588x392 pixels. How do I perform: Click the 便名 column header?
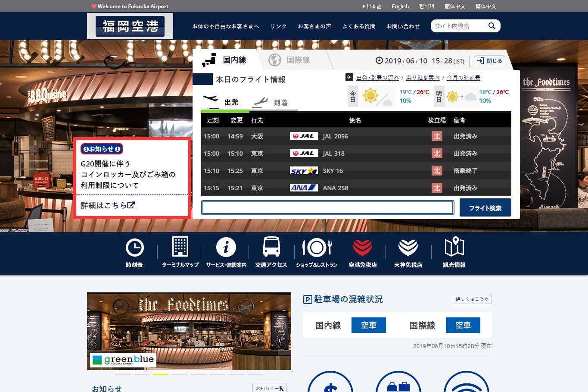355,120
